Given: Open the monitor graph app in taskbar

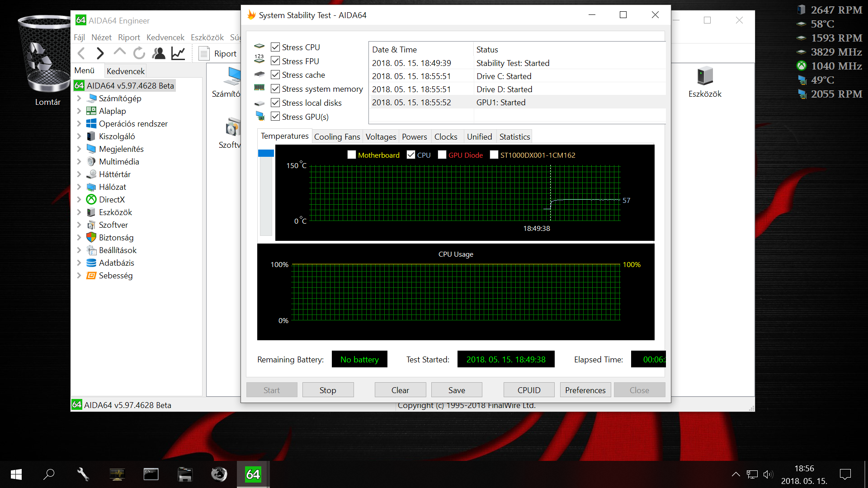Looking at the screenshot, I should 117,474.
